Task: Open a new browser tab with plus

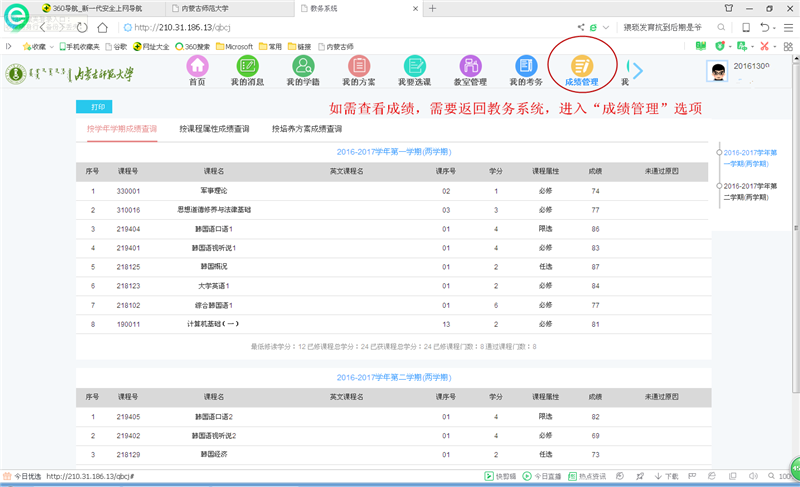Action: [x=432, y=8]
